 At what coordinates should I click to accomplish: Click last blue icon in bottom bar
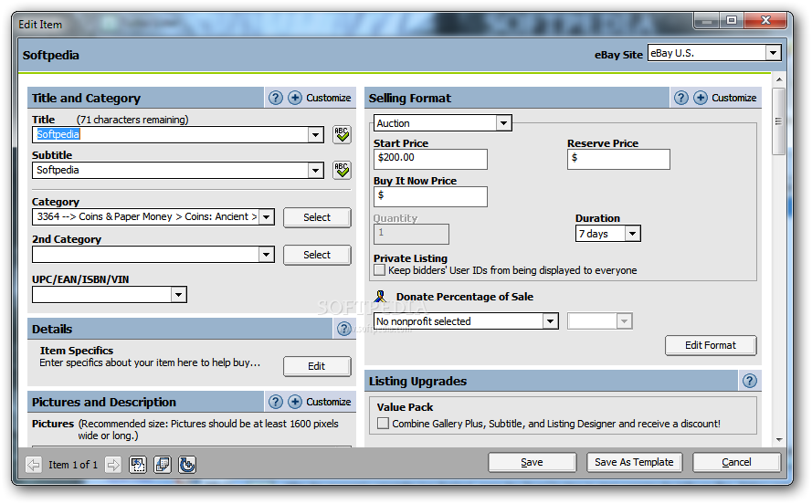tap(187, 465)
